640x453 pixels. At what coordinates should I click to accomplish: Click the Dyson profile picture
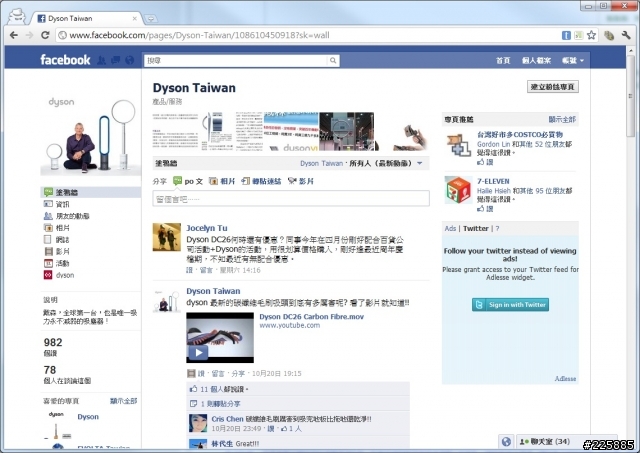tap(91, 134)
